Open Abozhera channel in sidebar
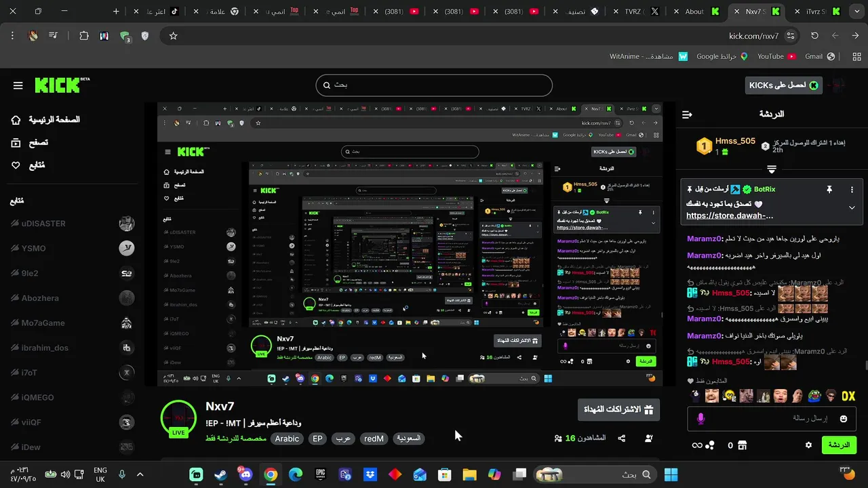Image resolution: width=868 pixels, height=488 pixels. coord(71,298)
